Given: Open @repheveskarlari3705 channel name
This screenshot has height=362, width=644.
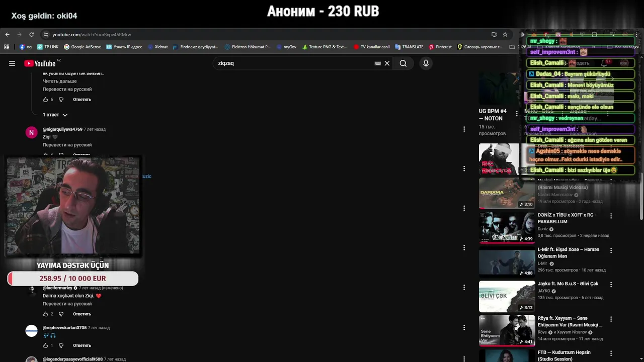Looking at the screenshot, I should pos(64,327).
